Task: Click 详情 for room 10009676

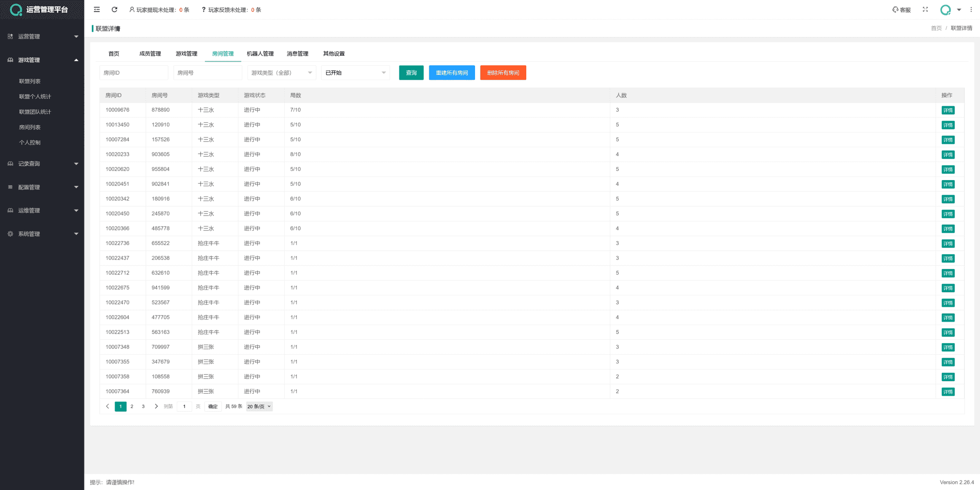Action: point(947,110)
